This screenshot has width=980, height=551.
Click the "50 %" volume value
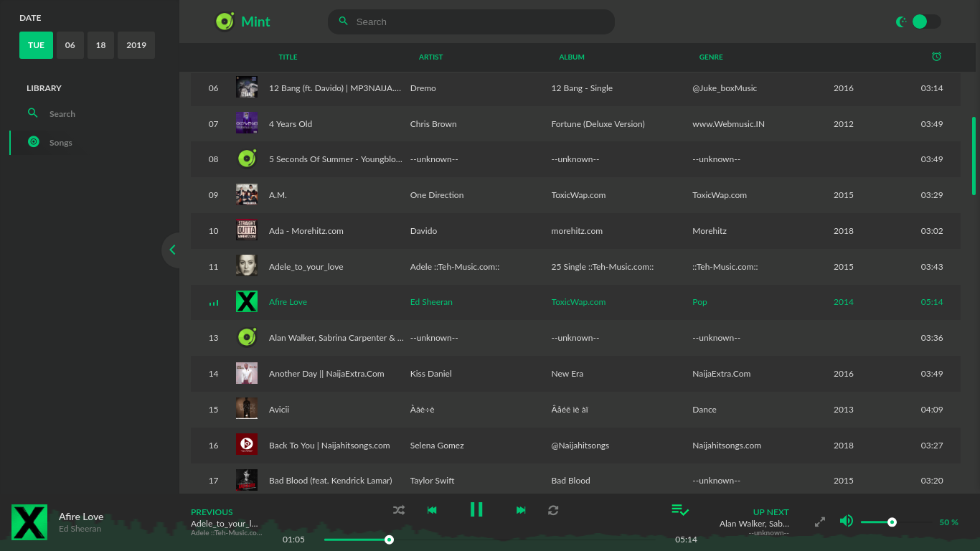(948, 522)
